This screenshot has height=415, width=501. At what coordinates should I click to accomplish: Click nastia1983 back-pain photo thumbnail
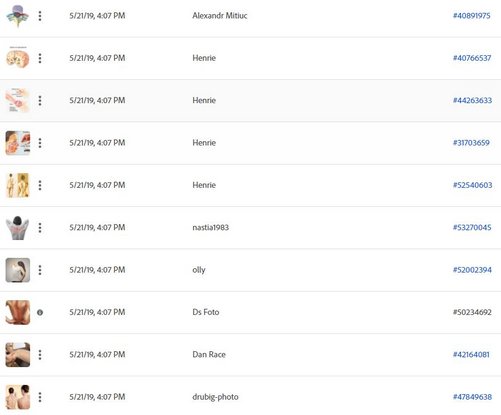coord(18,228)
